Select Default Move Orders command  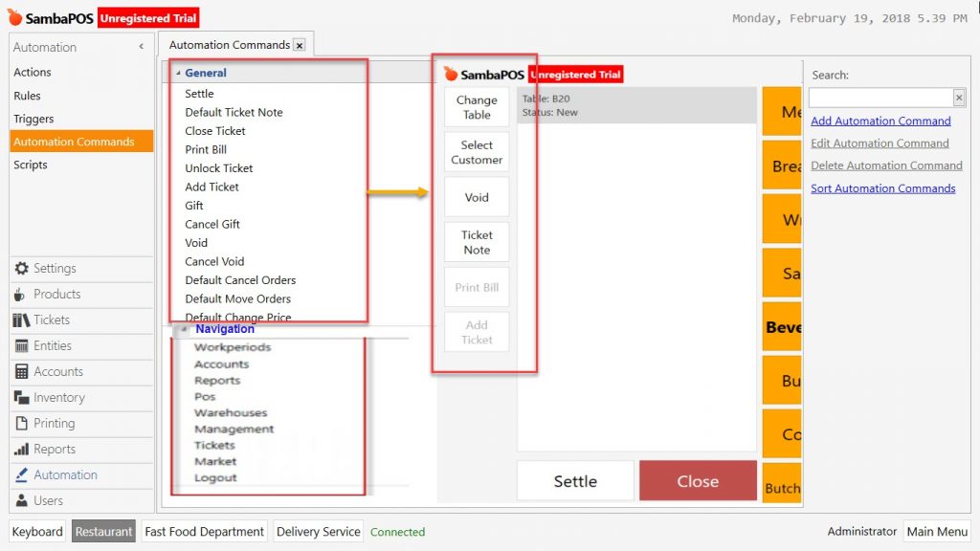[x=238, y=299]
